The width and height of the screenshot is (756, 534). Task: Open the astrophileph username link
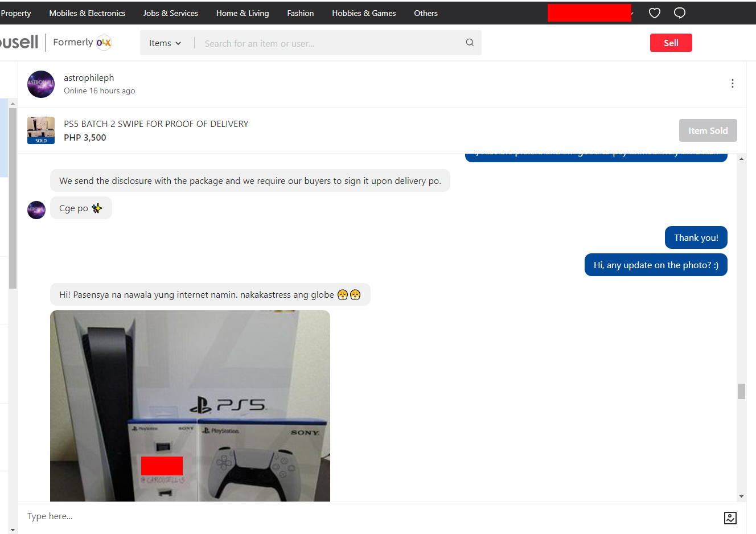coord(89,78)
